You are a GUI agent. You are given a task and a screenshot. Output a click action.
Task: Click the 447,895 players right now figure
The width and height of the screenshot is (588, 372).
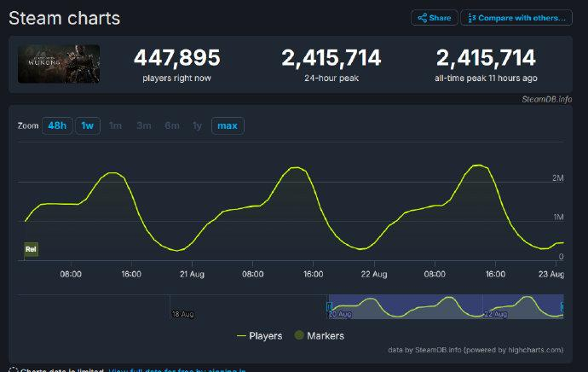pos(176,58)
